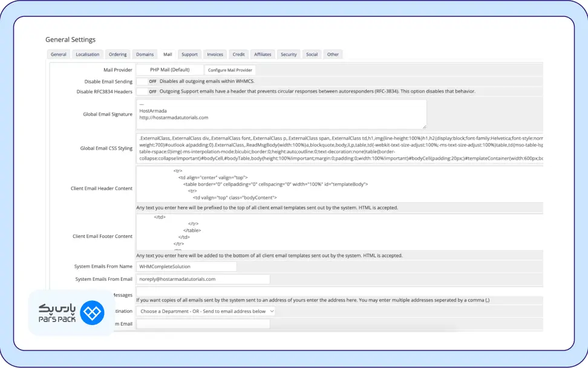Image resolution: width=588 pixels, height=368 pixels.
Task: Open the Choose a Department dropdown
Action: 206,311
